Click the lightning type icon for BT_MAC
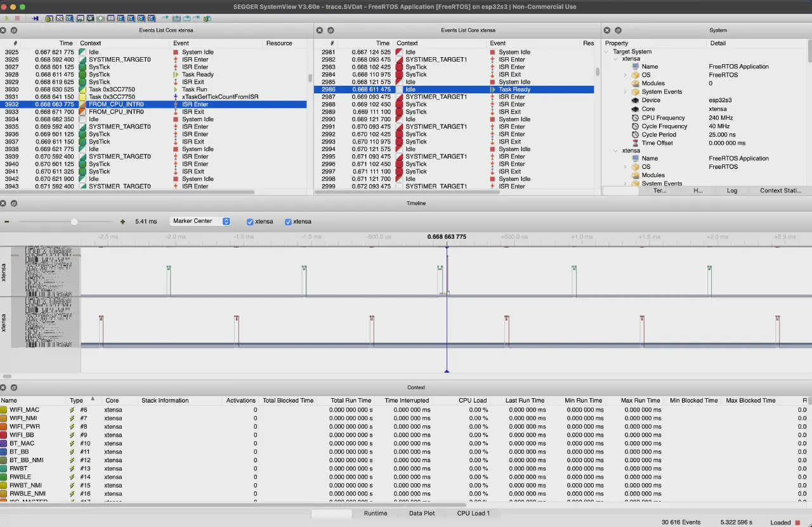Screen dimensions: 812x527 pyautogui.click(x=72, y=443)
